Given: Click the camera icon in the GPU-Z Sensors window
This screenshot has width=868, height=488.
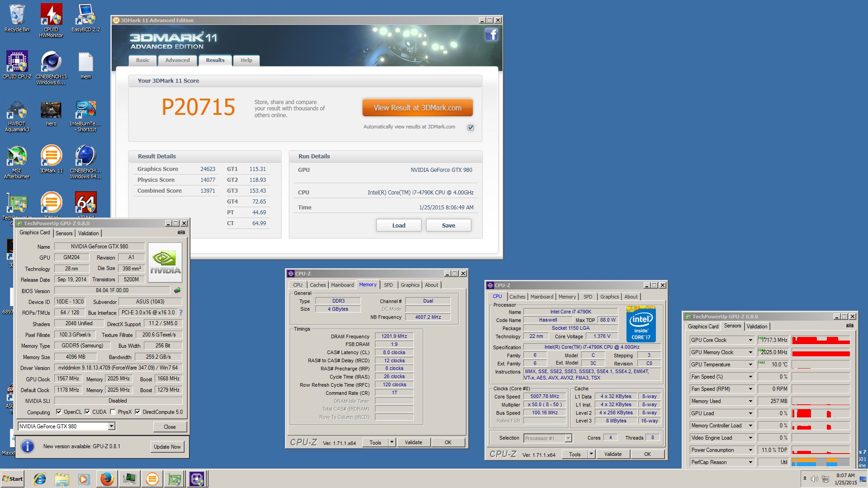Looking at the screenshot, I should (x=850, y=326).
